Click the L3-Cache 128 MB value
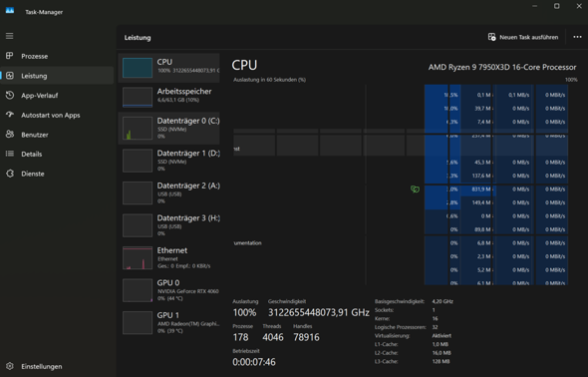Viewport: 588px width, 377px height. point(441,362)
